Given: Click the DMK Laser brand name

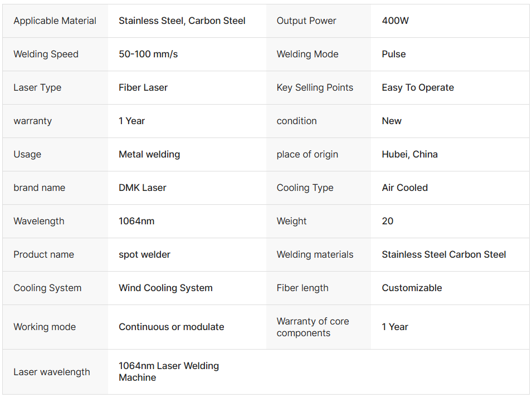Looking at the screenshot, I should [x=143, y=188].
